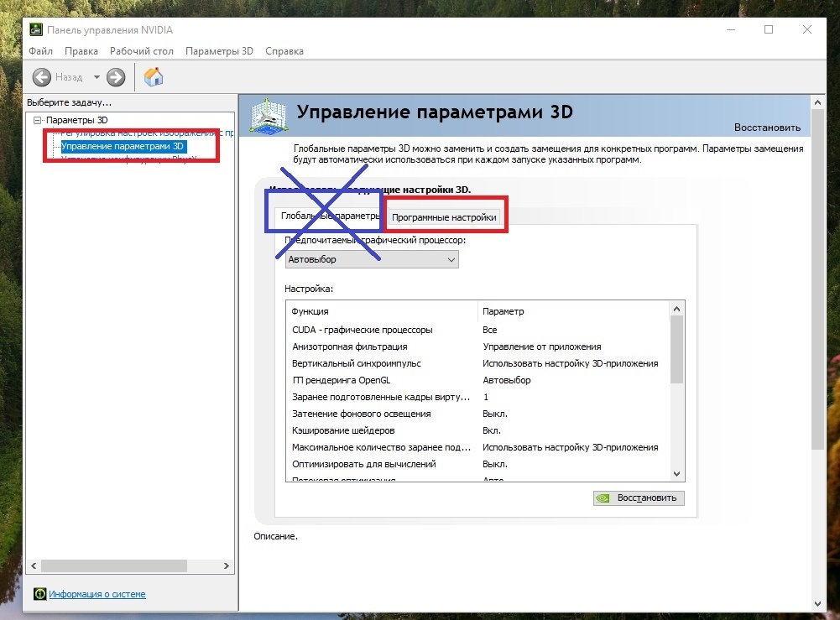Open the Автовыбор graphics processor dropdown
This screenshot has width=840, height=620.
(372, 259)
